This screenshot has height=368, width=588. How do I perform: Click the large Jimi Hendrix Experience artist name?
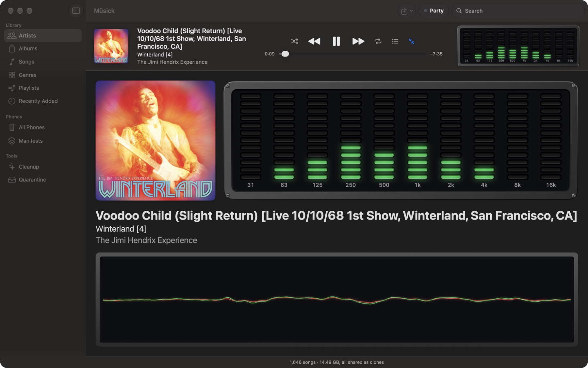click(x=146, y=240)
